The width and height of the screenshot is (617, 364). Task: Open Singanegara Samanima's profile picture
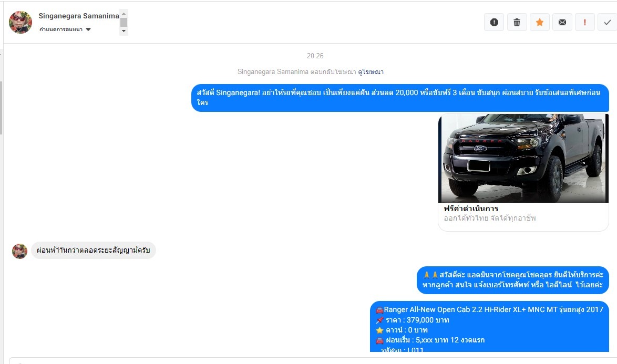click(20, 22)
